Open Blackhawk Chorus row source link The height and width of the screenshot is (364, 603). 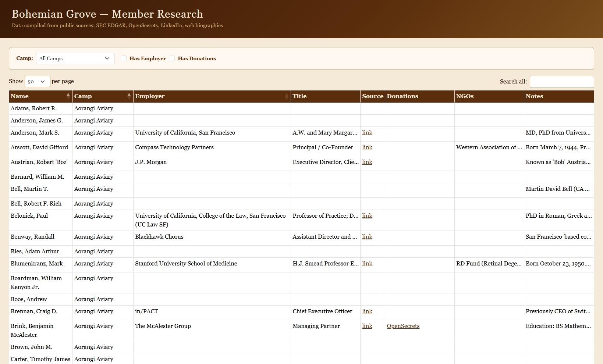click(367, 237)
